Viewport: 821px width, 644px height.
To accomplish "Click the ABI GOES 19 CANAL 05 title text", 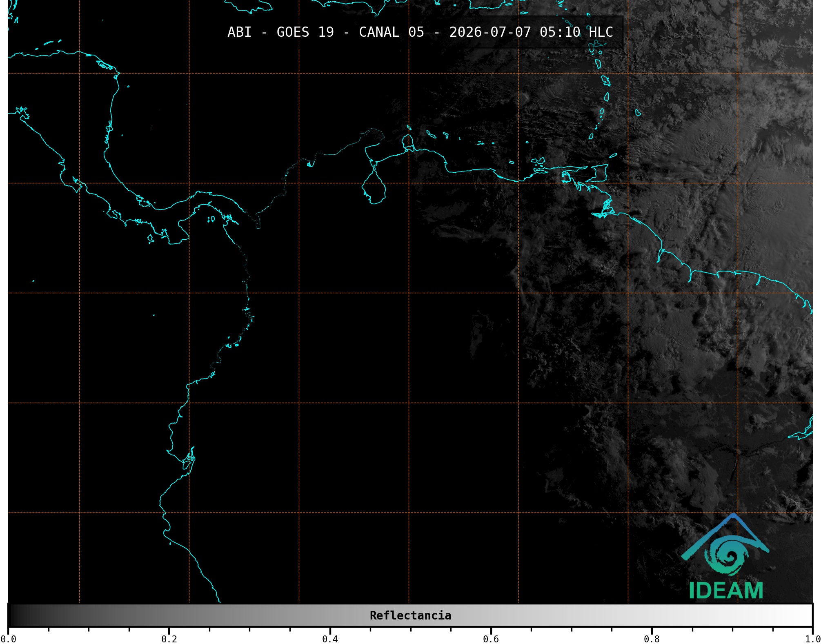I will click(420, 32).
